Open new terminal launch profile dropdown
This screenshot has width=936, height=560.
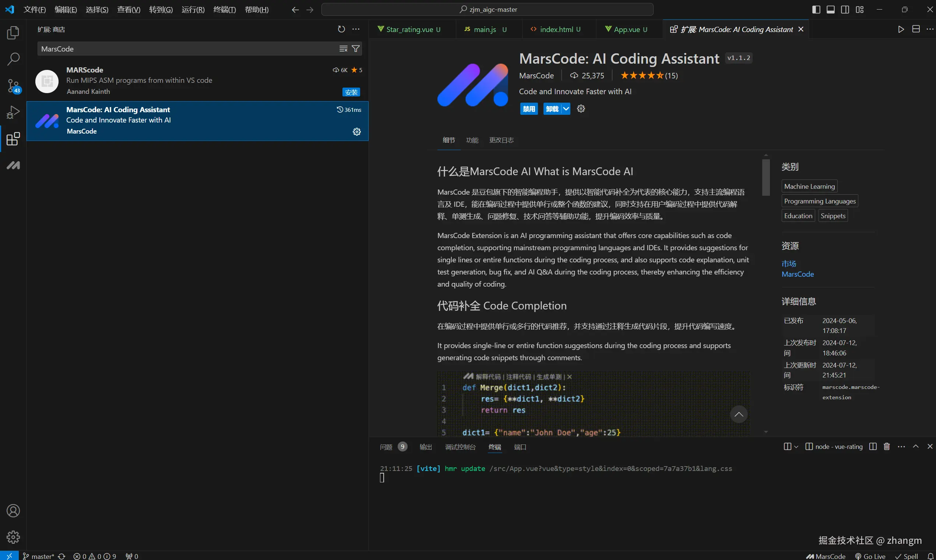796,447
